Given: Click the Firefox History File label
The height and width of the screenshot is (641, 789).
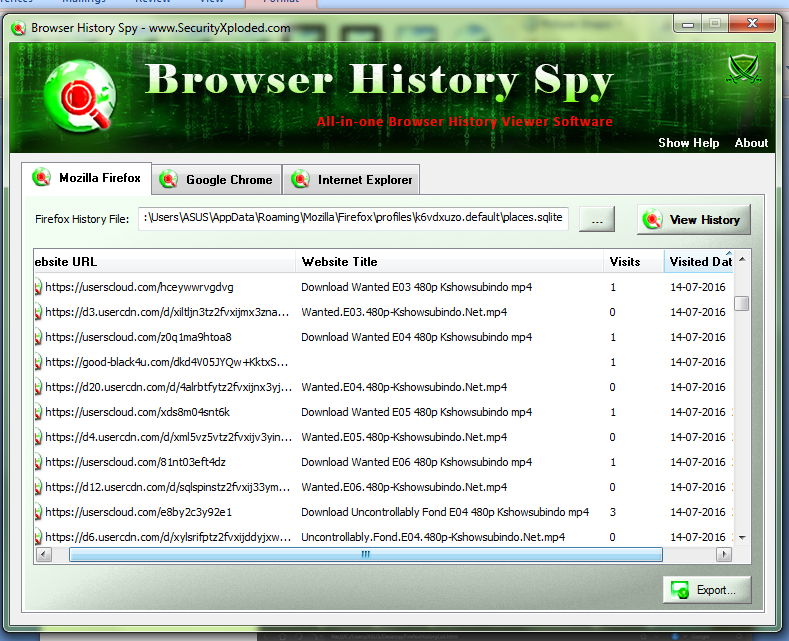Looking at the screenshot, I should coord(82,219).
